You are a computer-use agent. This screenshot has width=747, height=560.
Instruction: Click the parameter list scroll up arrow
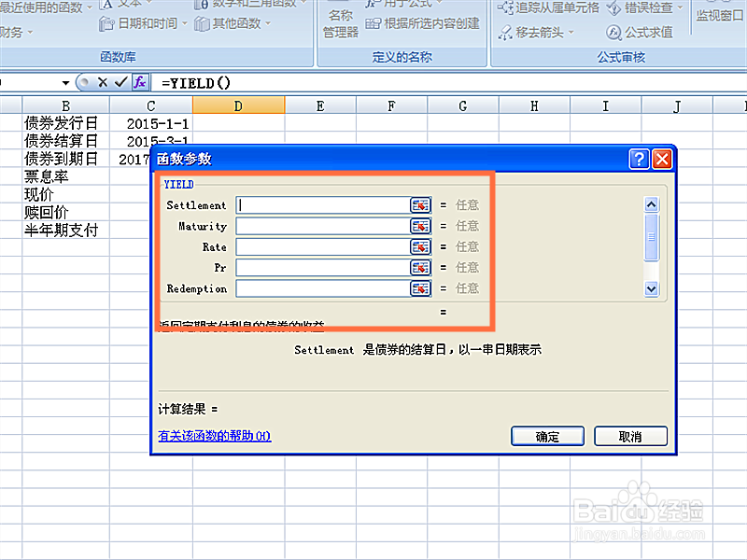[651, 204]
